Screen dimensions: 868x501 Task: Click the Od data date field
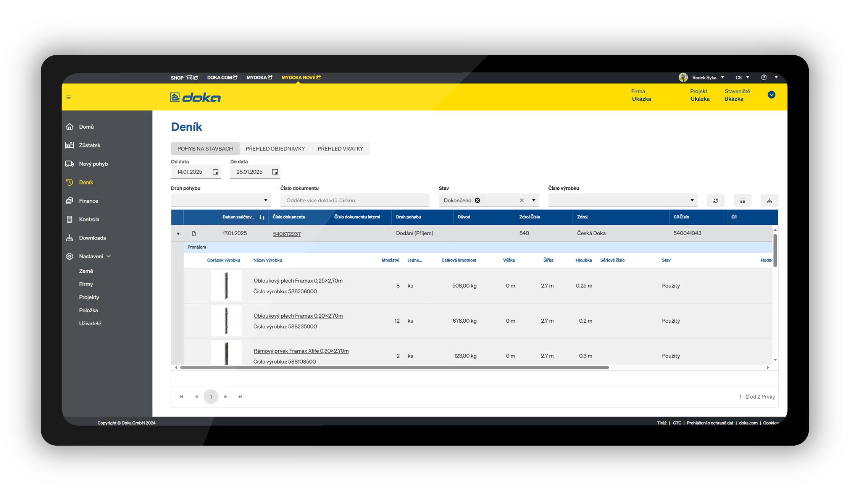(191, 172)
